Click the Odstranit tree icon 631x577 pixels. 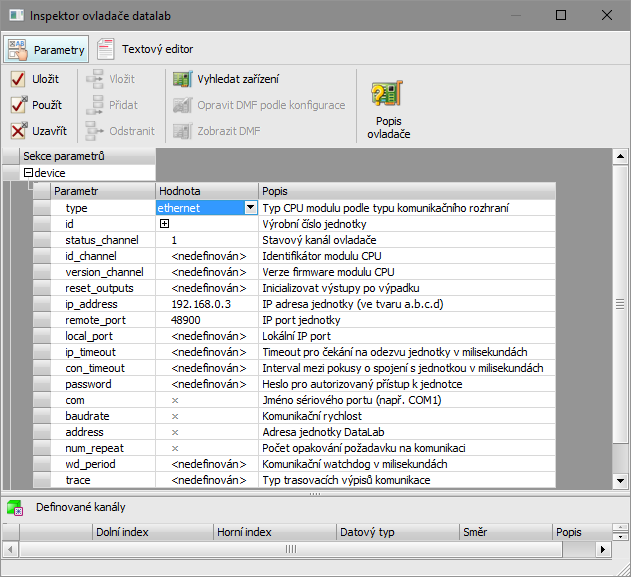click(x=95, y=131)
